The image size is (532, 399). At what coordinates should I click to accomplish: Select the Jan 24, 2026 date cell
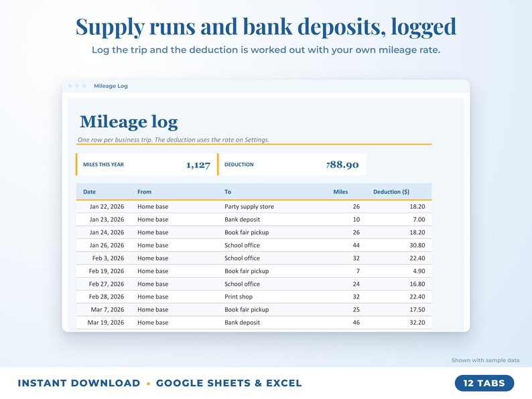pos(107,232)
